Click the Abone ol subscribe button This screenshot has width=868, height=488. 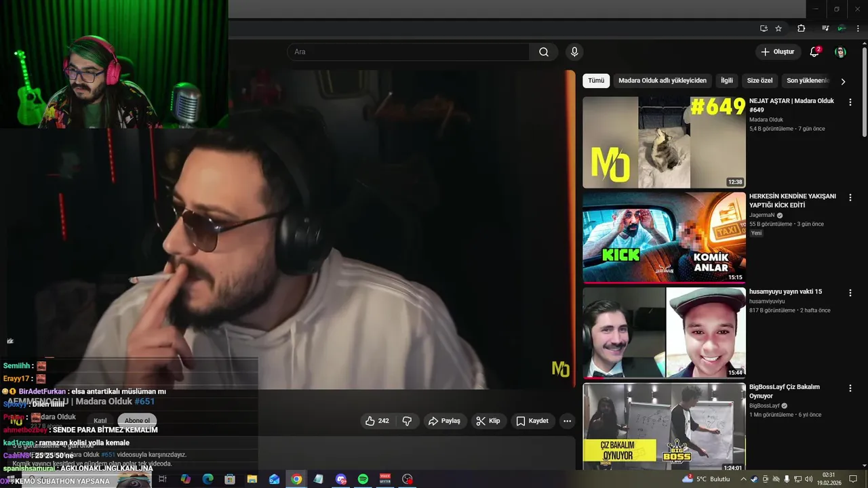click(137, 421)
